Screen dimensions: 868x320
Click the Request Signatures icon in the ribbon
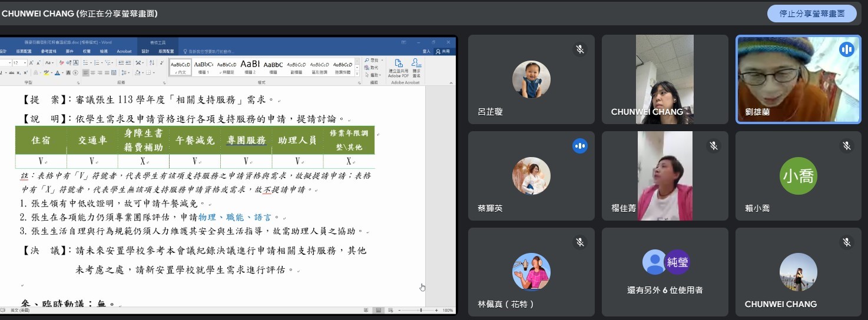(416, 67)
